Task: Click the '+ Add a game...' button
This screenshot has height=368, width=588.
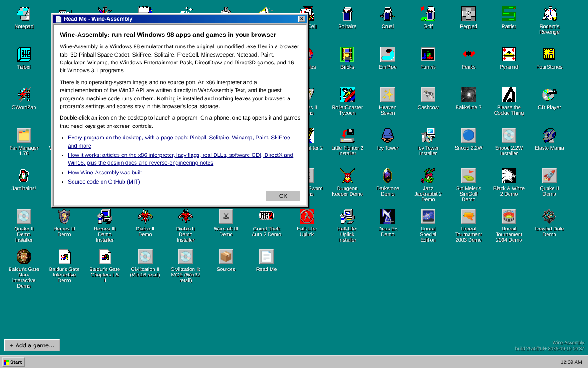Action: click(32, 345)
